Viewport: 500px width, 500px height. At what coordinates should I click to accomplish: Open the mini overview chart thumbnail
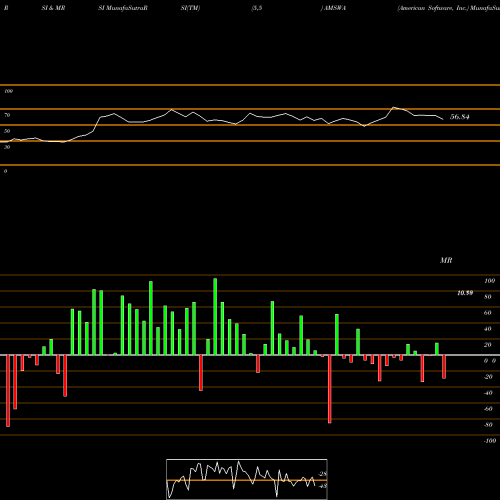(x=247, y=479)
